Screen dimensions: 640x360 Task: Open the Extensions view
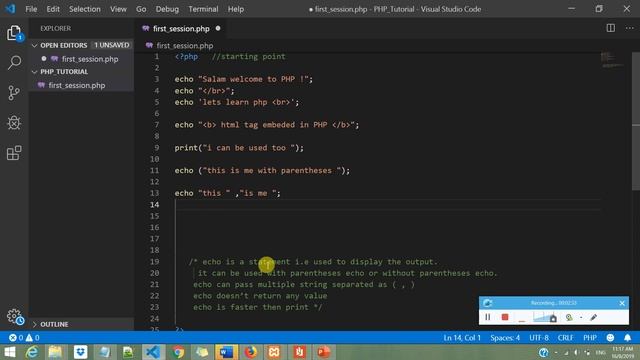(14, 153)
